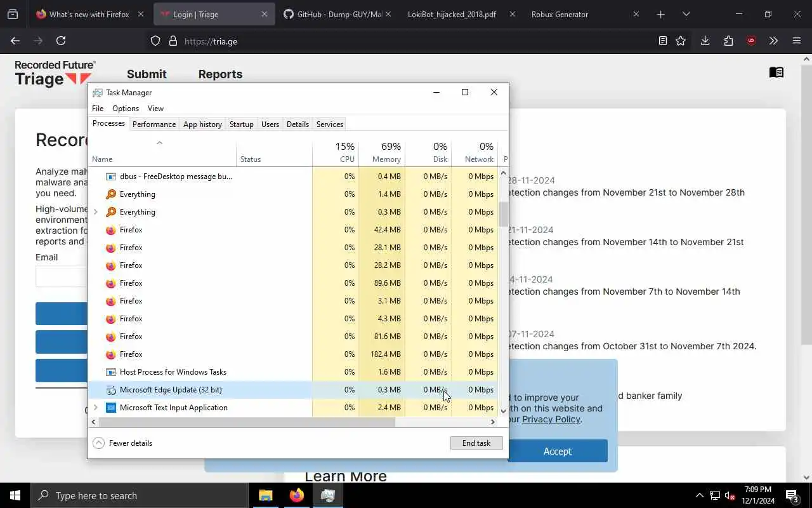Close the Robux Generator tab
812x508 pixels.
pos(636,14)
